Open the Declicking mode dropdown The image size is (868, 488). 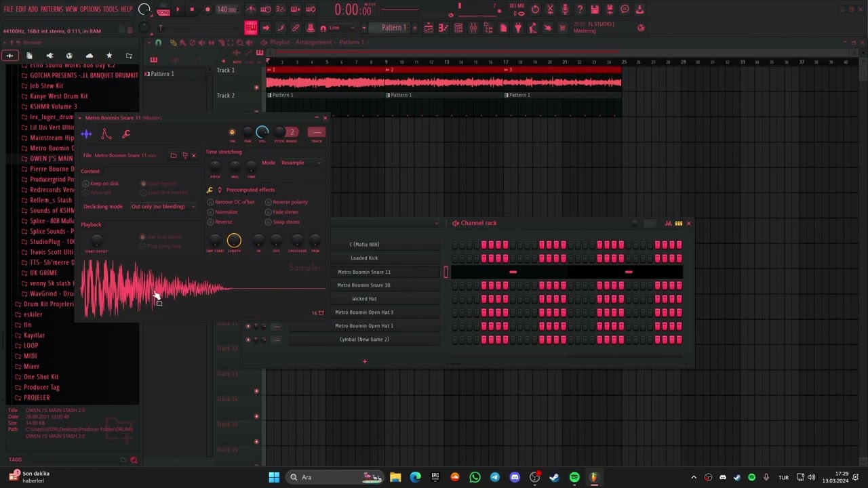162,207
